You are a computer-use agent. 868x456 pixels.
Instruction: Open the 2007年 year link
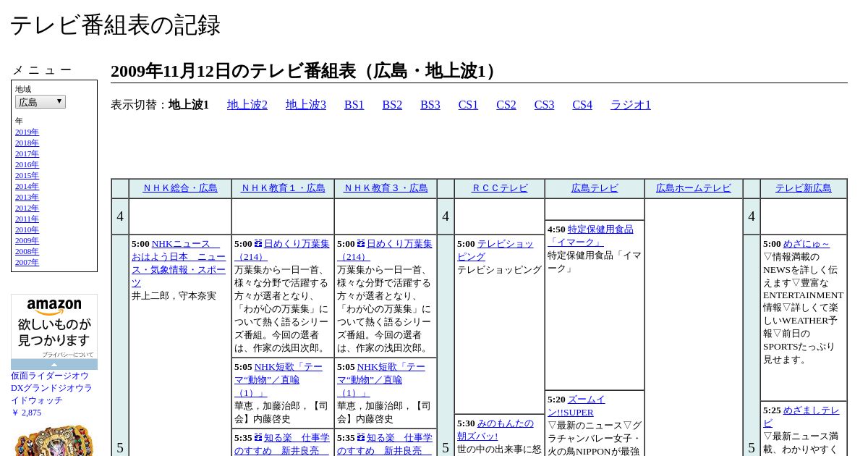(x=27, y=262)
